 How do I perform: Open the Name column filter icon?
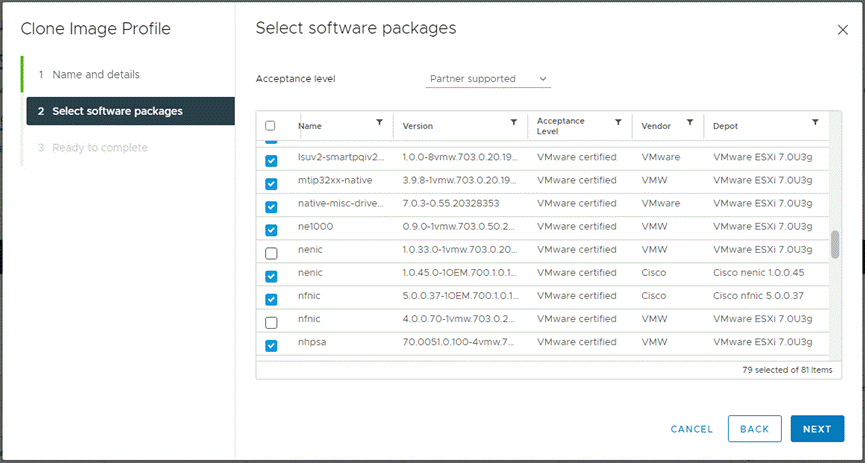pyautogui.click(x=380, y=123)
